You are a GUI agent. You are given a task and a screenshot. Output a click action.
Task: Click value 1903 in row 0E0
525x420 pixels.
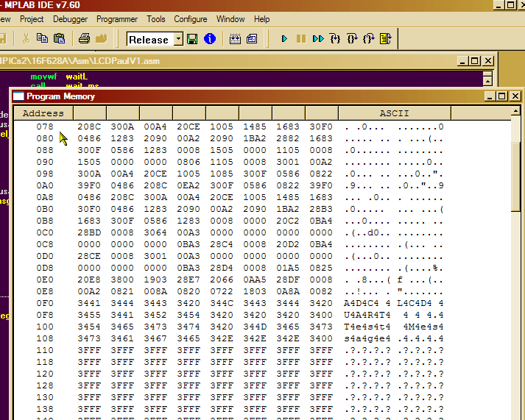(x=155, y=280)
